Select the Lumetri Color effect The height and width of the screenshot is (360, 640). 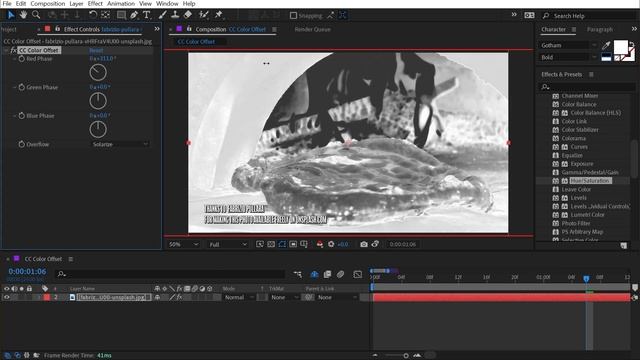(x=587, y=215)
